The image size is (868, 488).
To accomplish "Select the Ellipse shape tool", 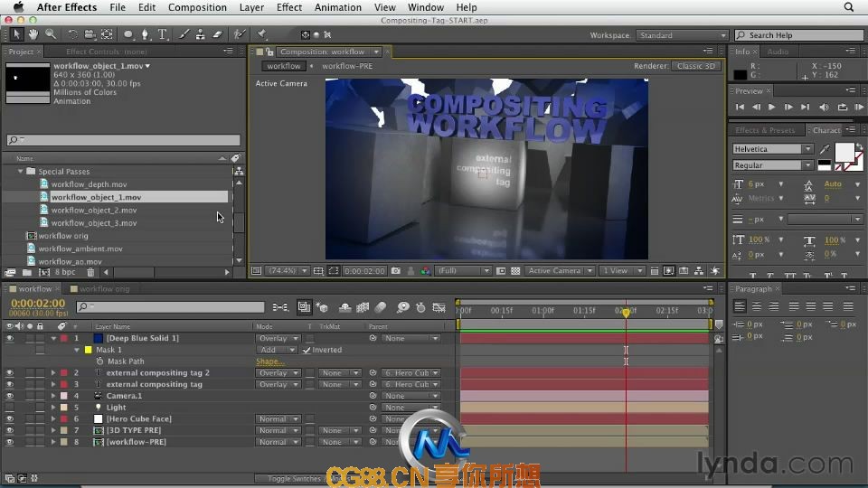I will point(128,34).
